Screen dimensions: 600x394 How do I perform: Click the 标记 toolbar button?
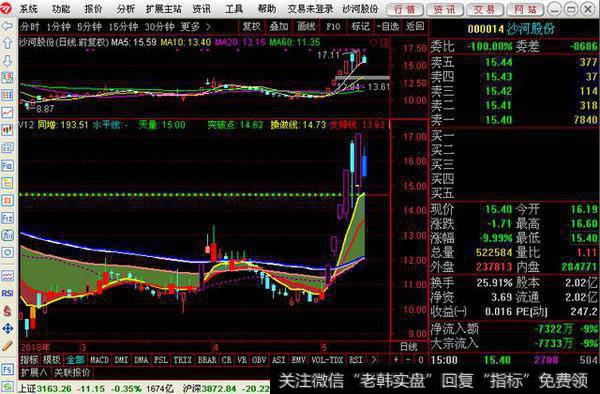point(360,26)
